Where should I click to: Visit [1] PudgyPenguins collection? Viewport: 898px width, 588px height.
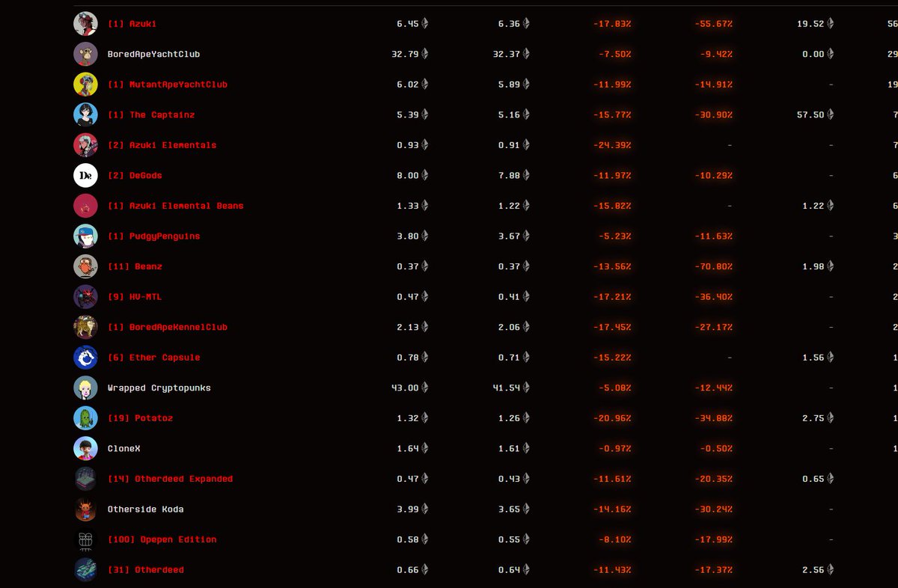tap(153, 236)
